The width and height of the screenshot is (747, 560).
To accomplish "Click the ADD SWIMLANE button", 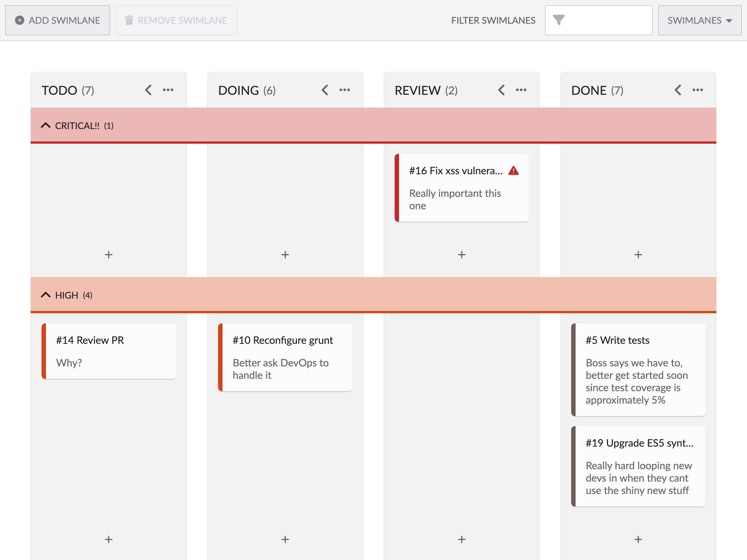I will point(57,20).
